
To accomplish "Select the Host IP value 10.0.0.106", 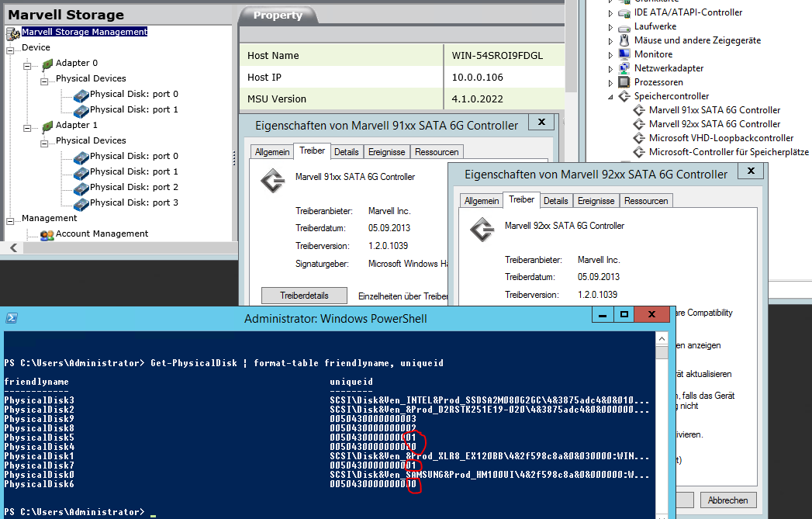I will click(x=477, y=77).
